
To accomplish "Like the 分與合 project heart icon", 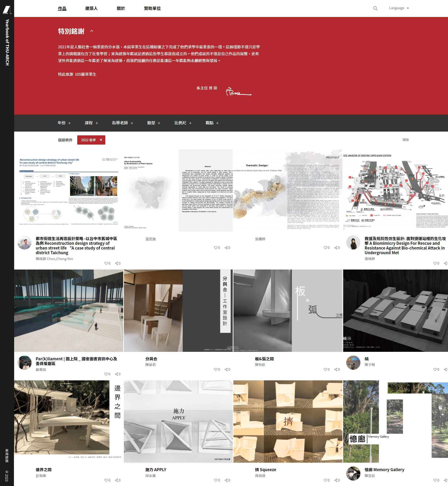I will [x=216, y=369].
